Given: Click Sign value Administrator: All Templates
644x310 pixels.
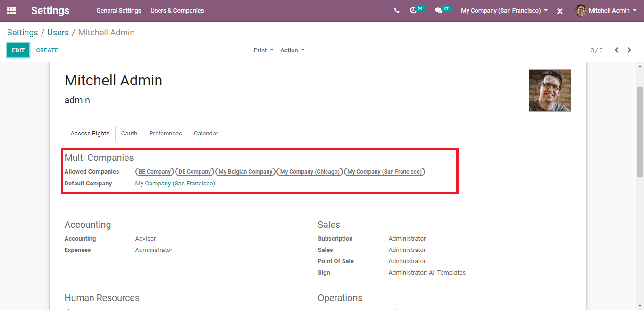Looking at the screenshot, I should tap(427, 273).
